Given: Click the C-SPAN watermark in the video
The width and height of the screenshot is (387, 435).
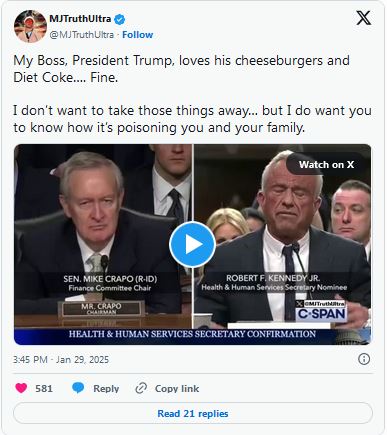Looking at the screenshot, I should pos(321,313).
